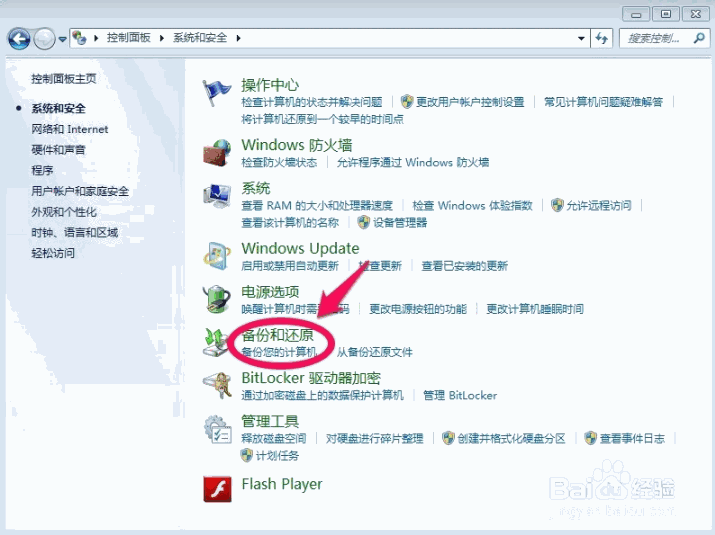Select the 控制面板 breadcrumb segment
Screen dimensions: 715x535
coord(129,38)
